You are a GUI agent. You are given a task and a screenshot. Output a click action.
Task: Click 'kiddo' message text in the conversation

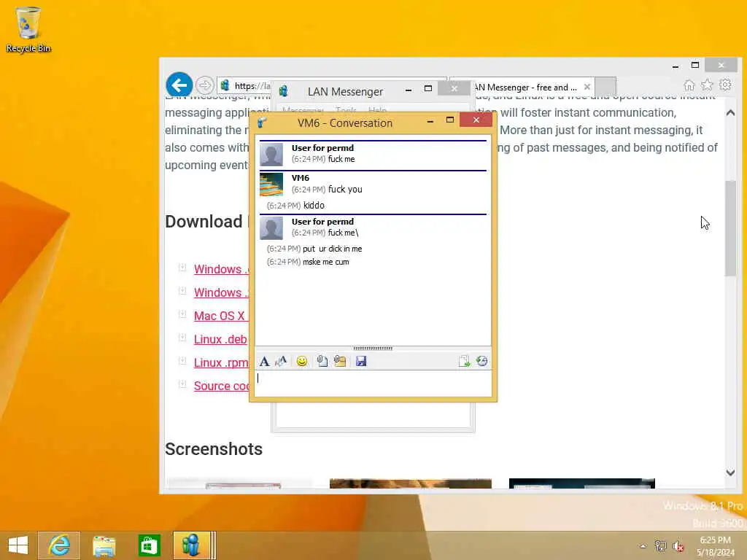click(x=314, y=205)
